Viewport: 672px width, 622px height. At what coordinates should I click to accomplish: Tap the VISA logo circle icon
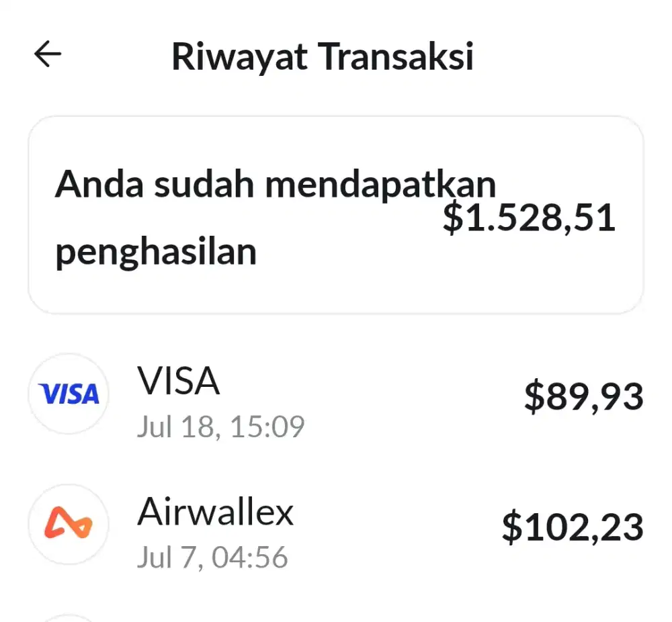tap(69, 394)
